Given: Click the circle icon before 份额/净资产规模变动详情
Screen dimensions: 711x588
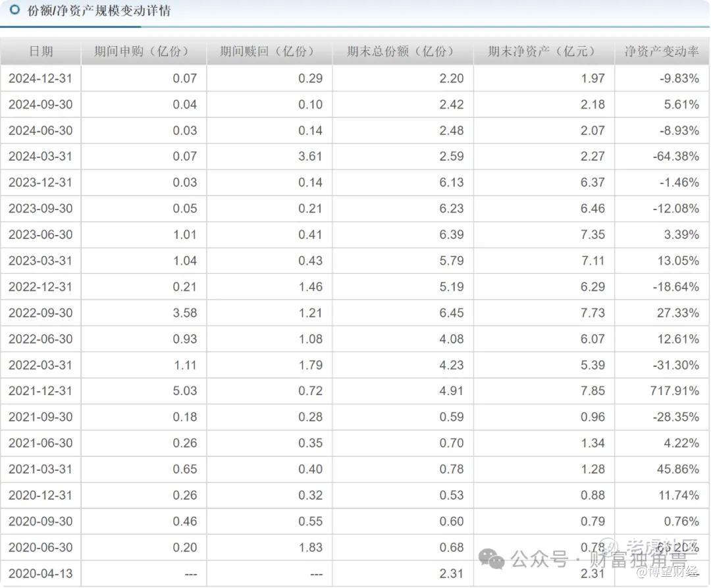Looking at the screenshot, I should [x=14, y=9].
